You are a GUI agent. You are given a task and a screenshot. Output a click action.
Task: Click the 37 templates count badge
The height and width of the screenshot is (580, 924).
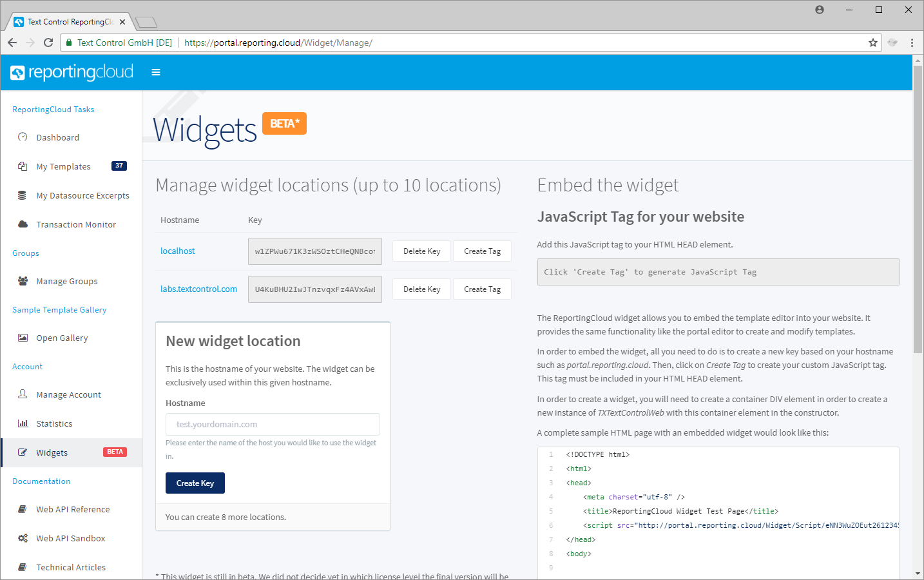[119, 166]
